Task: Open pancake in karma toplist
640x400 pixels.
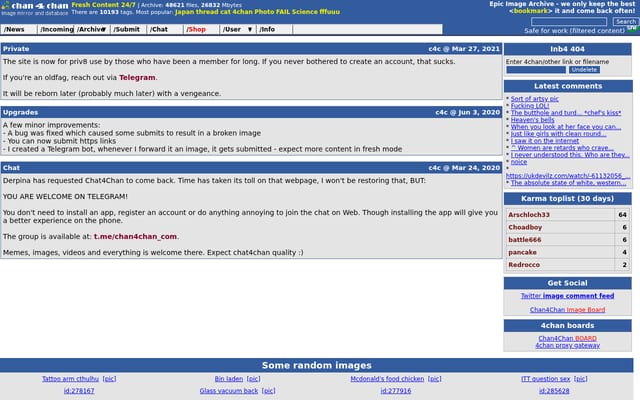Action: (522, 253)
